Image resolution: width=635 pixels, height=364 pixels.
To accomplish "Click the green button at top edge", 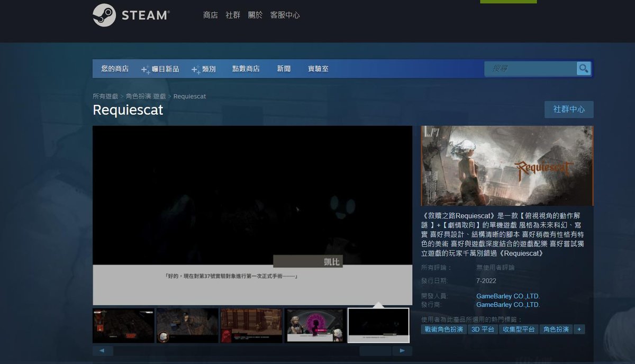I will (x=508, y=2).
